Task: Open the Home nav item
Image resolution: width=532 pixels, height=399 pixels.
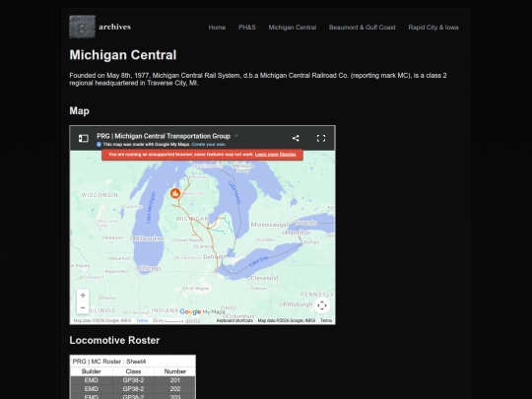Action: coord(217,28)
